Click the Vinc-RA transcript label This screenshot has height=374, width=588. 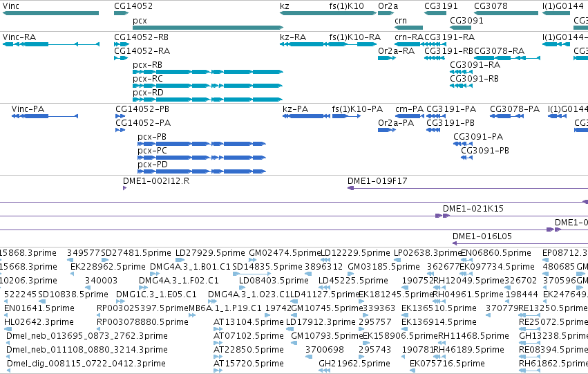click(19, 37)
